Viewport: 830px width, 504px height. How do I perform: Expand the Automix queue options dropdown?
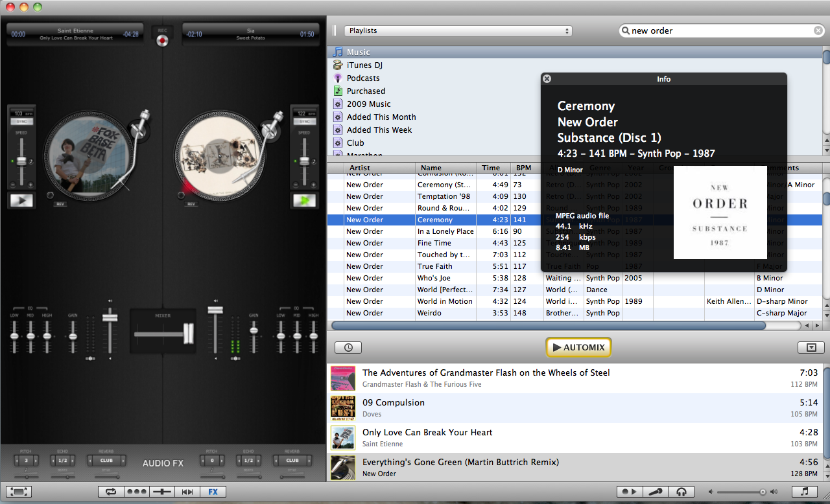click(x=811, y=348)
